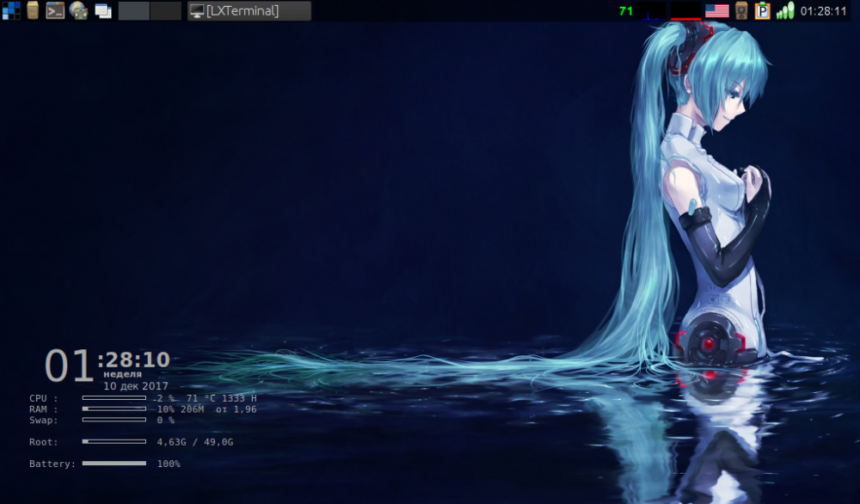The height and width of the screenshot is (504, 860).
Task: Click the monitor graph with red bar
Action: pyautogui.click(x=685, y=10)
